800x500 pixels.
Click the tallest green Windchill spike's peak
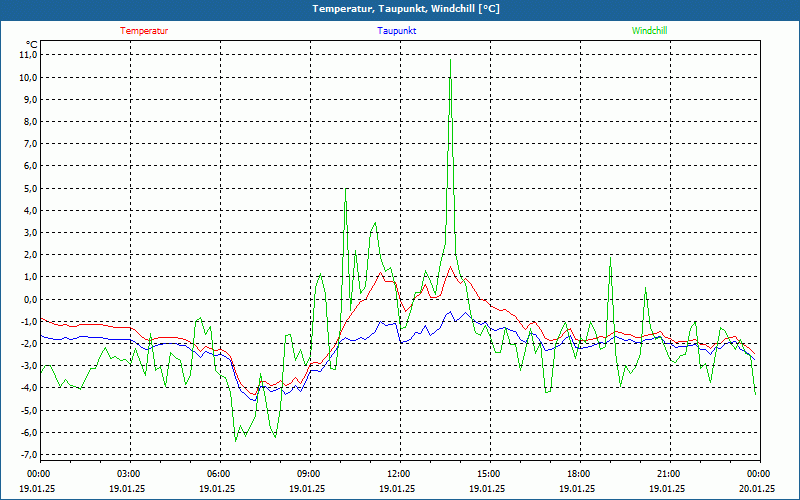pyautogui.click(x=450, y=60)
